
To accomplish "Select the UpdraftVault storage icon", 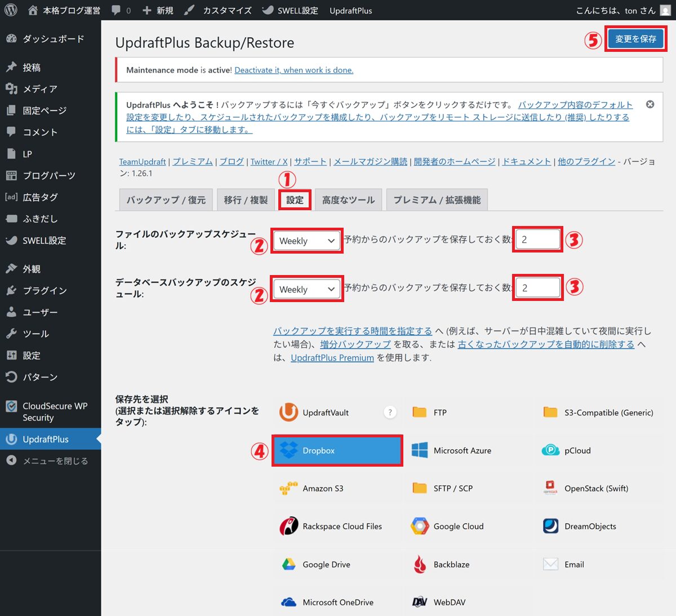I will [x=325, y=413].
